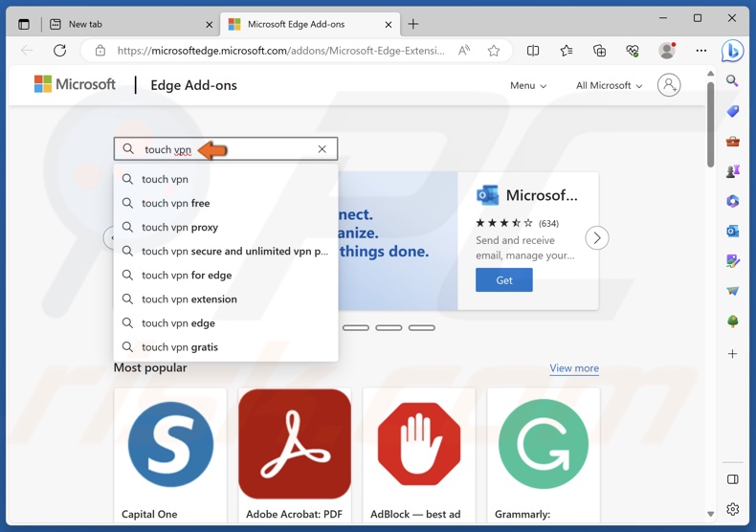The image size is (756, 532).
Task: Select Microsoft Edge Add-ons tab
Action: 309,24
